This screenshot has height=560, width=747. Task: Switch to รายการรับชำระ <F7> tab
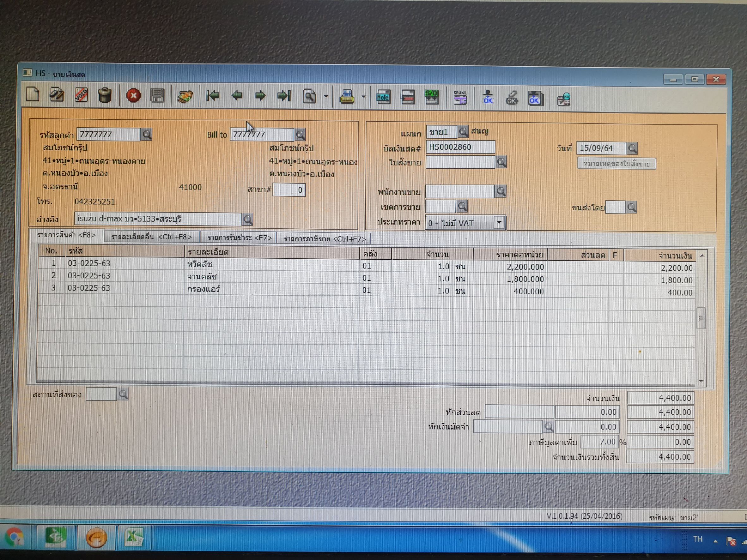pos(239,238)
